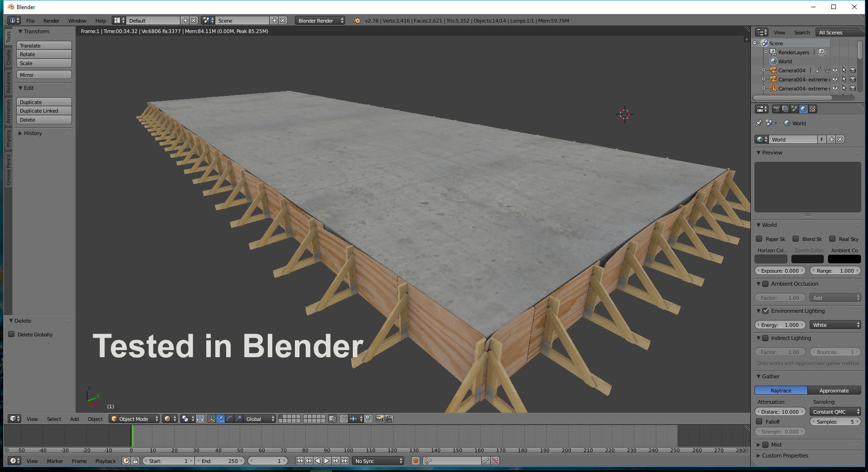Click the Duplicate Linked button
Viewport: 868px width, 472px height.
pyautogui.click(x=44, y=111)
